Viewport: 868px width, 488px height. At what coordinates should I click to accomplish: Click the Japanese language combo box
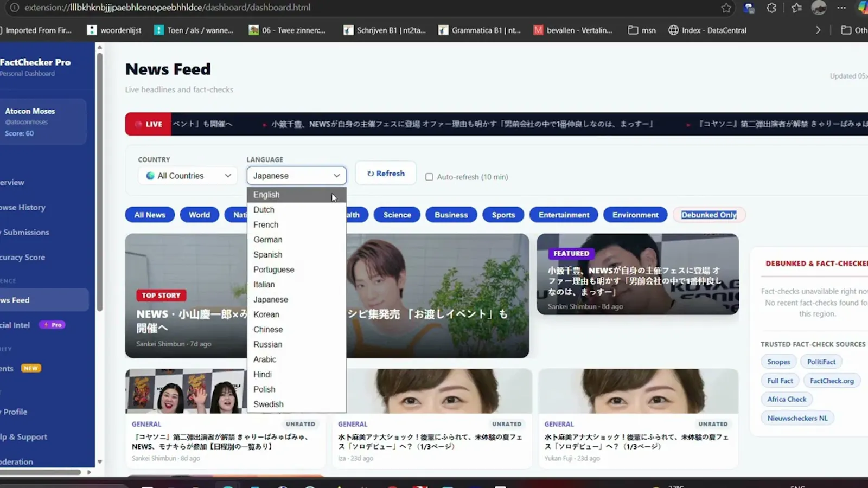[296, 176]
